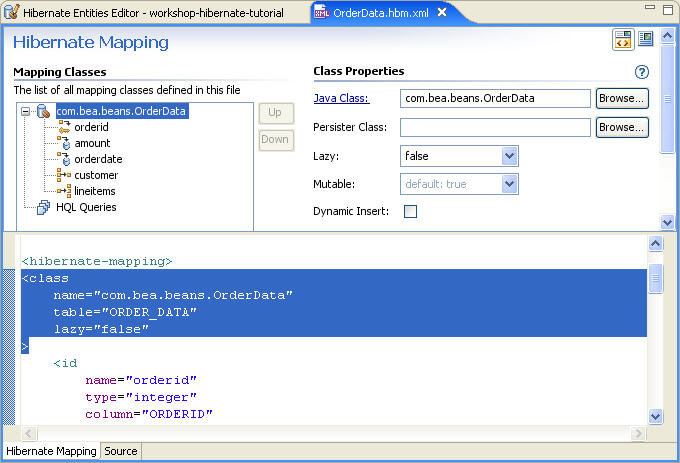
Task: Click the <id tag in source
Action: point(65,363)
